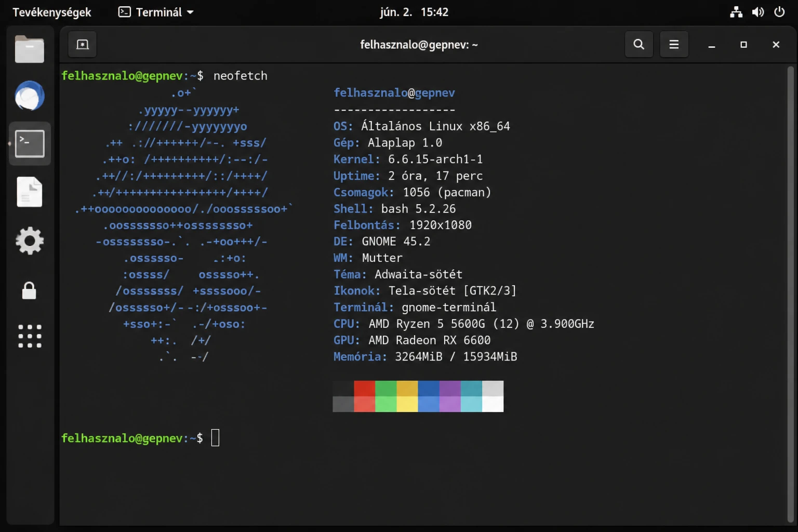Click the light cyan swatch in the lower palette row
Viewport: 798px width, 532px height.
pyautogui.click(x=471, y=404)
